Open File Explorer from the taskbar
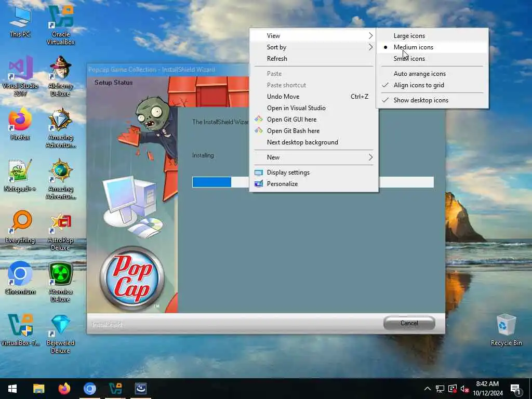The image size is (532, 399). coord(38,389)
